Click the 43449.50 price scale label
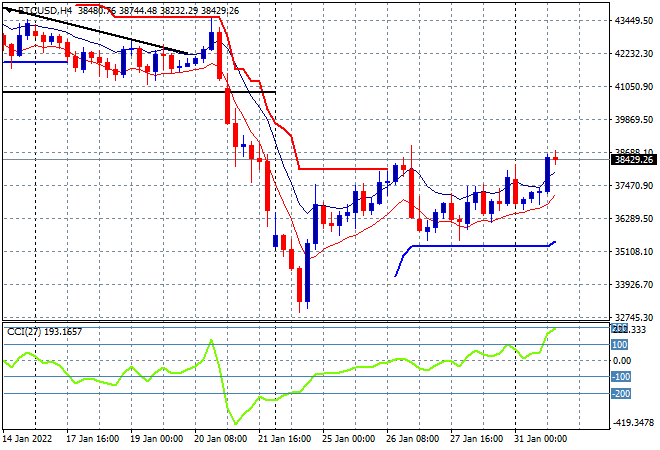The width and height of the screenshot is (660, 450). tap(634, 20)
